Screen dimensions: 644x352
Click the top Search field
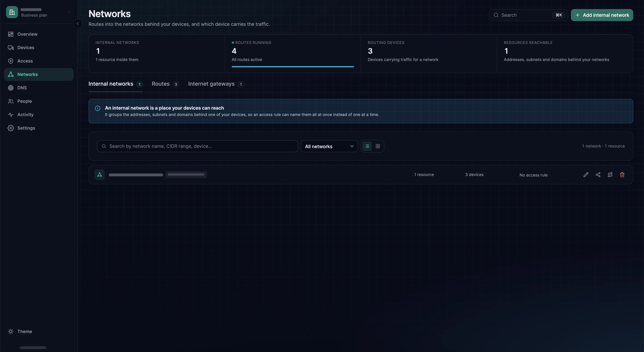[528, 15]
